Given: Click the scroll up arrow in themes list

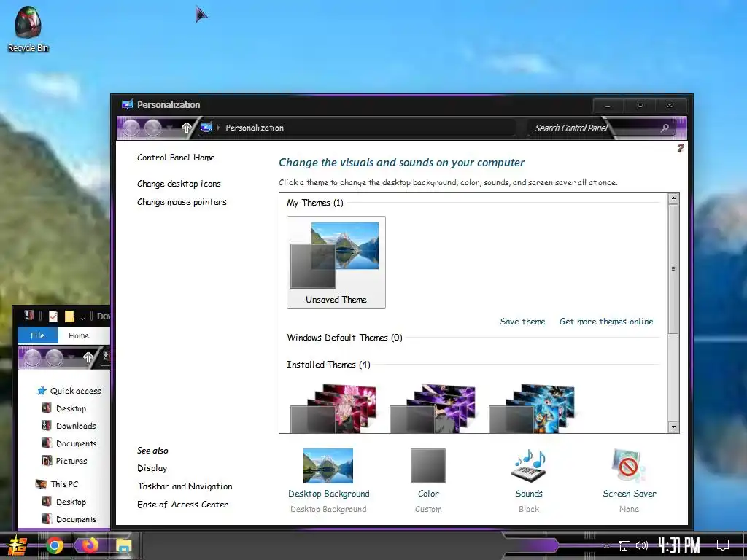Looking at the screenshot, I should 673,198.
